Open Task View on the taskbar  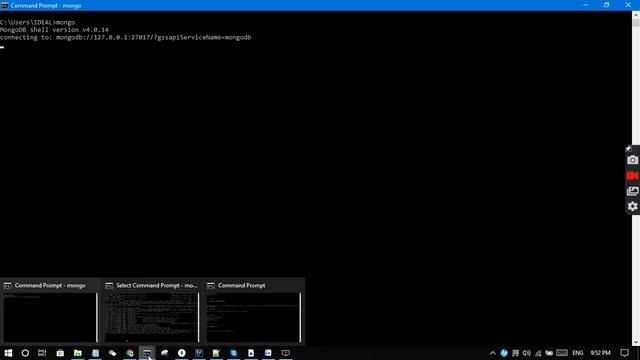point(42,353)
